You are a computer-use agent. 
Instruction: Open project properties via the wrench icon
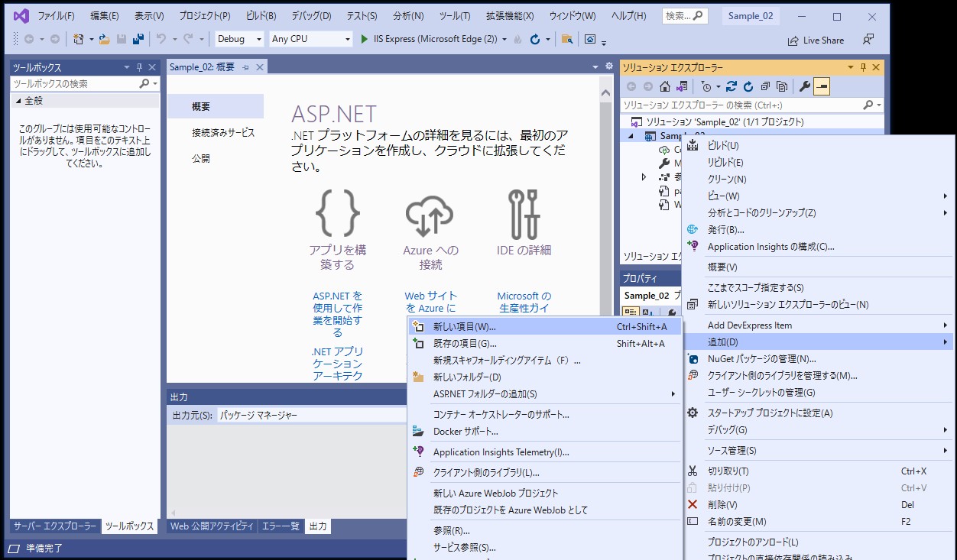(804, 86)
